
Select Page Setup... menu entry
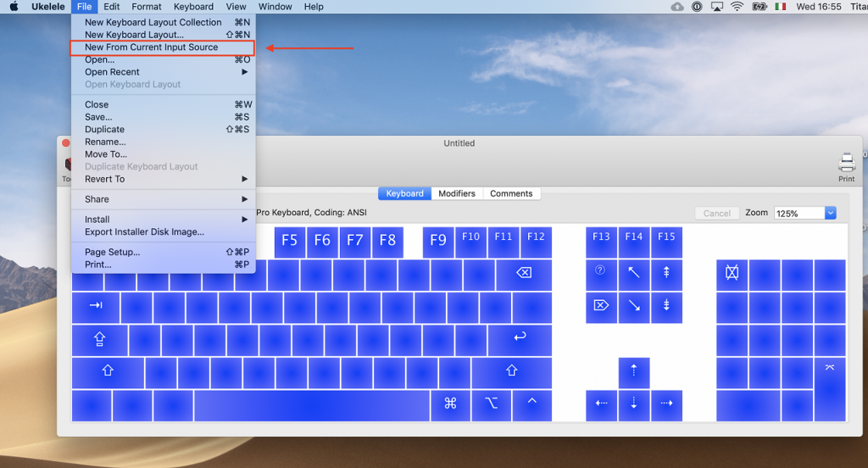point(164,252)
